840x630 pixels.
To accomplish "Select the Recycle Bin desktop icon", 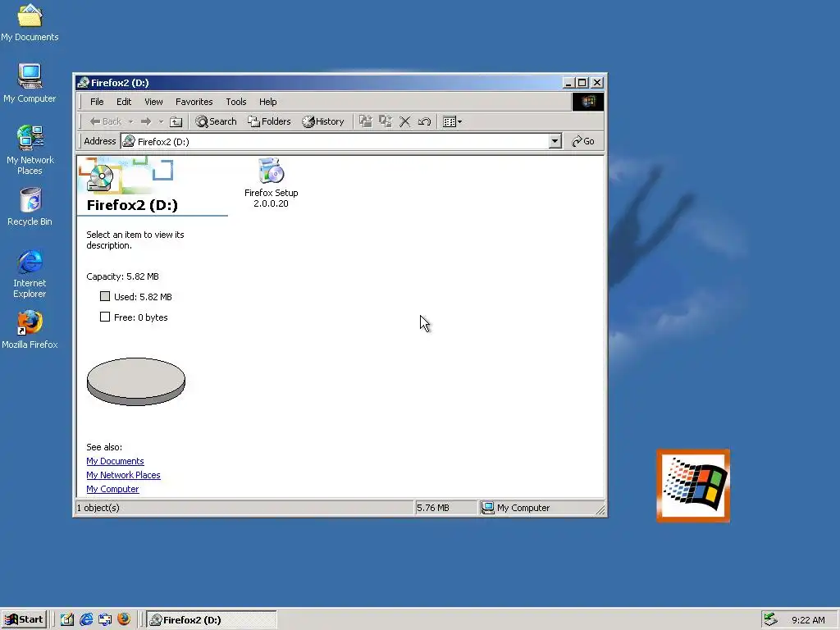I will click(x=30, y=207).
